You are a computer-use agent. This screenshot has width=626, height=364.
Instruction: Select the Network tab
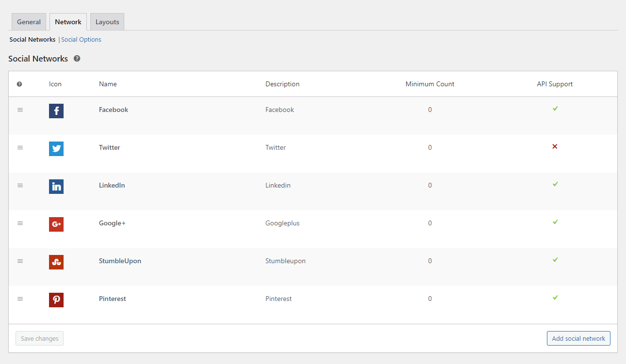coord(68,22)
